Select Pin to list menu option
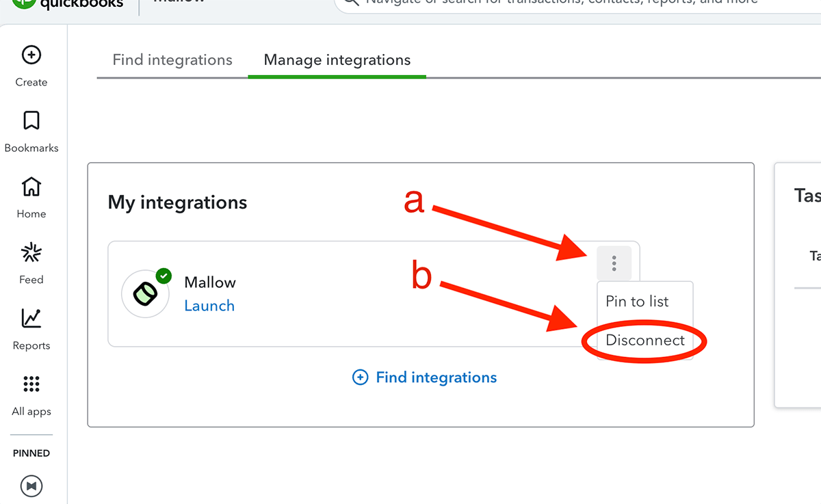The height and width of the screenshot is (504, 821). pos(637,302)
